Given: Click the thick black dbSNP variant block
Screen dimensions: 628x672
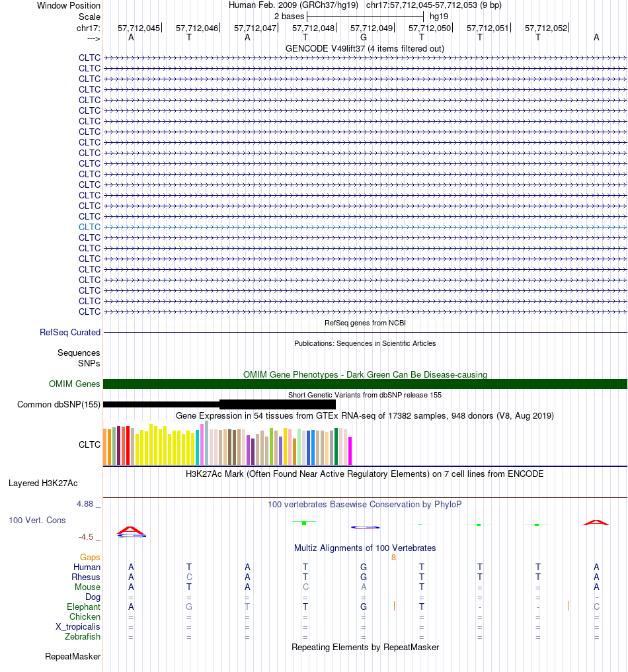Looking at the screenshot, I should (277, 404).
